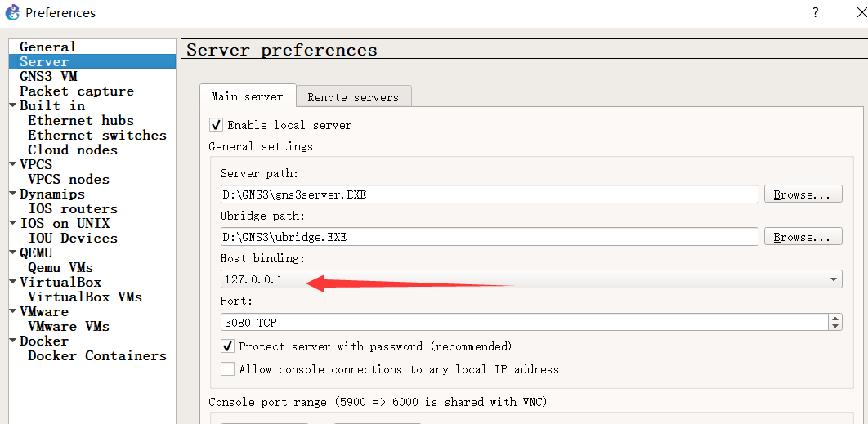Image resolution: width=868 pixels, height=424 pixels.
Task: Increase the port number with up arrow
Action: coord(835,318)
